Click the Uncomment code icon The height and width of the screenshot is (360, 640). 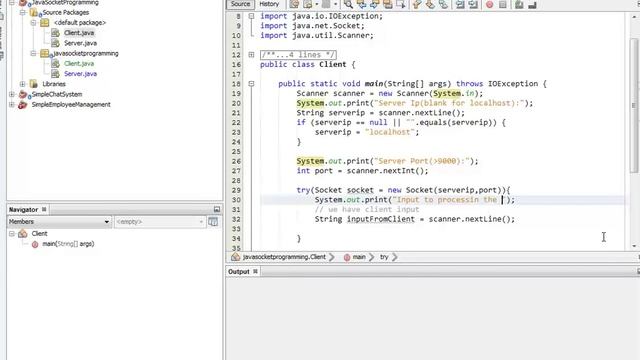coord(532,4)
